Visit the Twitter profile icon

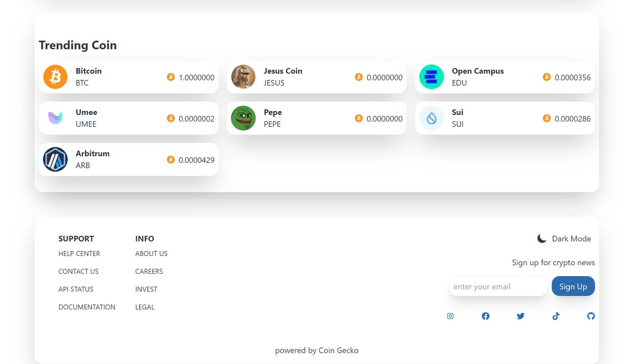pos(521,316)
